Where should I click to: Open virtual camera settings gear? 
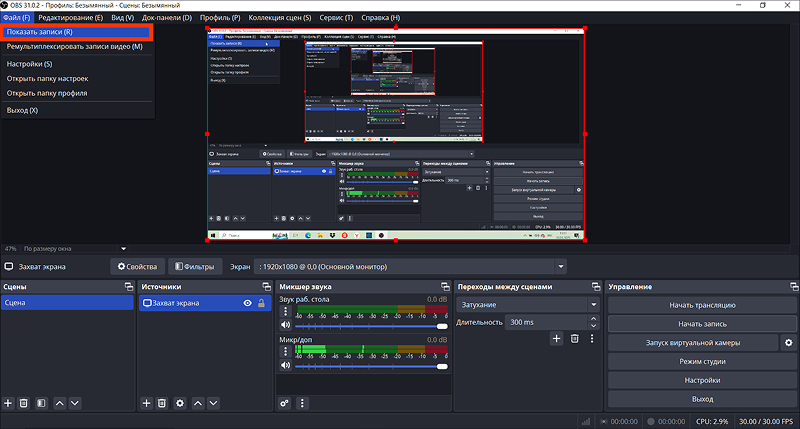[x=788, y=343]
